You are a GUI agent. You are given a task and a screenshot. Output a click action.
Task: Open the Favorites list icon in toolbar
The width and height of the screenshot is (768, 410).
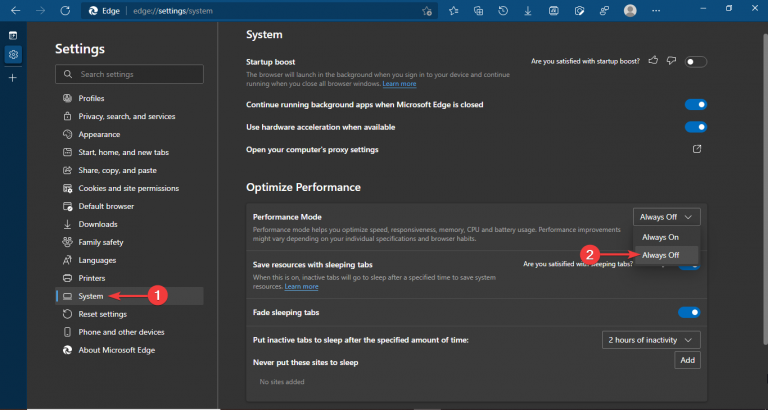(x=454, y=11)
